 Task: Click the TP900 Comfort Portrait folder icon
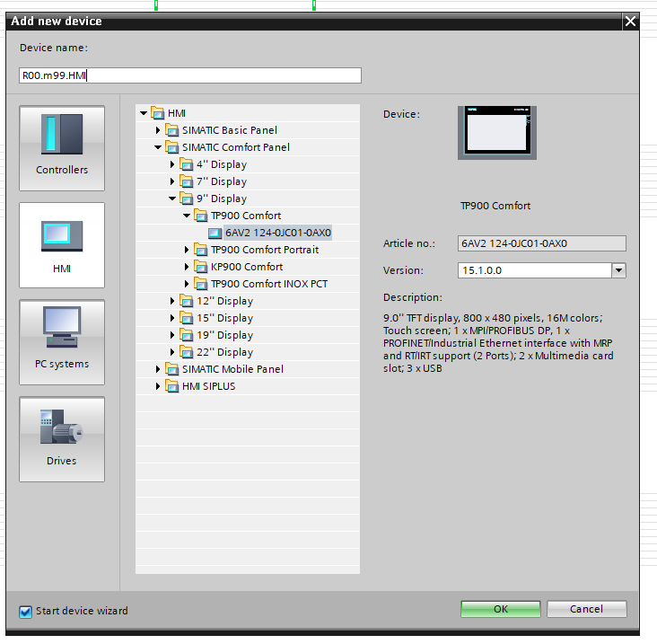pos(201,250)
